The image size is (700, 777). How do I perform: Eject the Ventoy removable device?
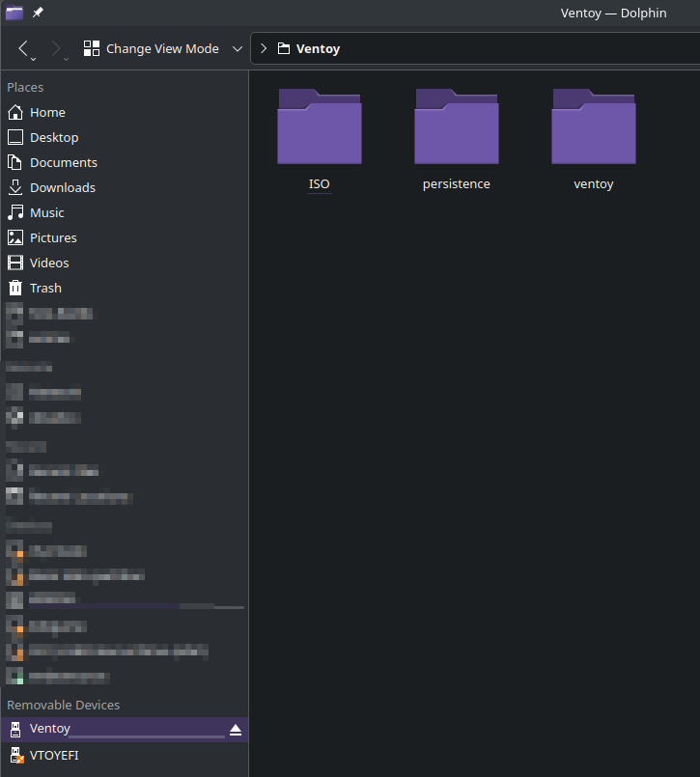(236, 730)
